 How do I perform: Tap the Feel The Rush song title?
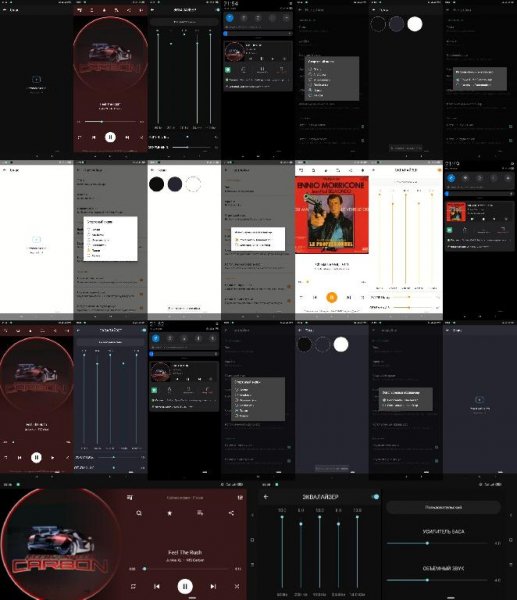tap(185, 552)
